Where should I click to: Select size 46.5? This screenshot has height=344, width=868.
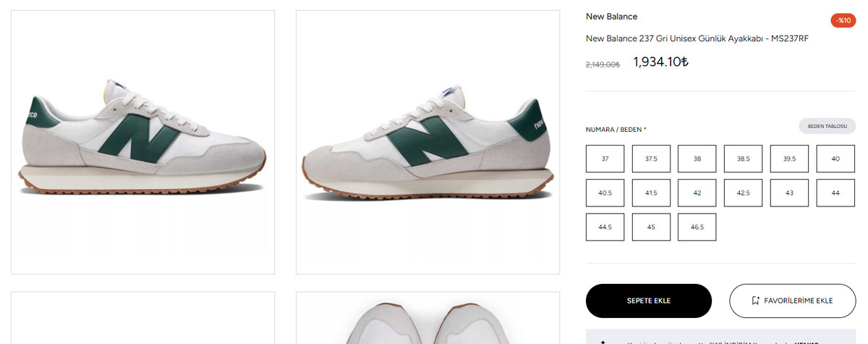tap(697, 227)
